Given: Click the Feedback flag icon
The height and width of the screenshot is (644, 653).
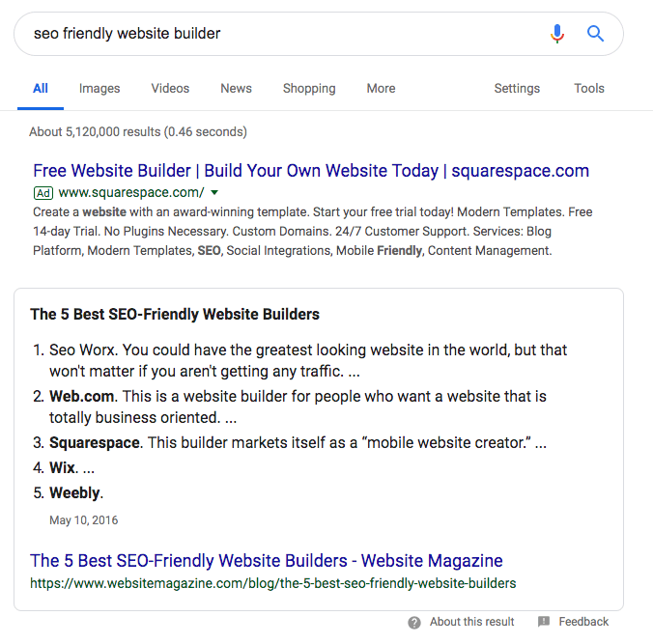Looking at the screenshot, I should click(544, 622).
